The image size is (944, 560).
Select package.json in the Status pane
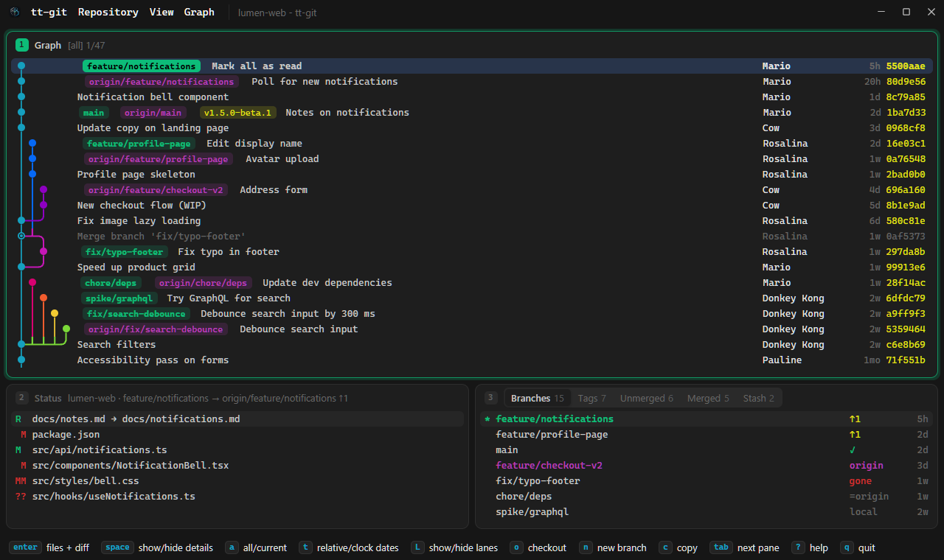tap(237, 435)
